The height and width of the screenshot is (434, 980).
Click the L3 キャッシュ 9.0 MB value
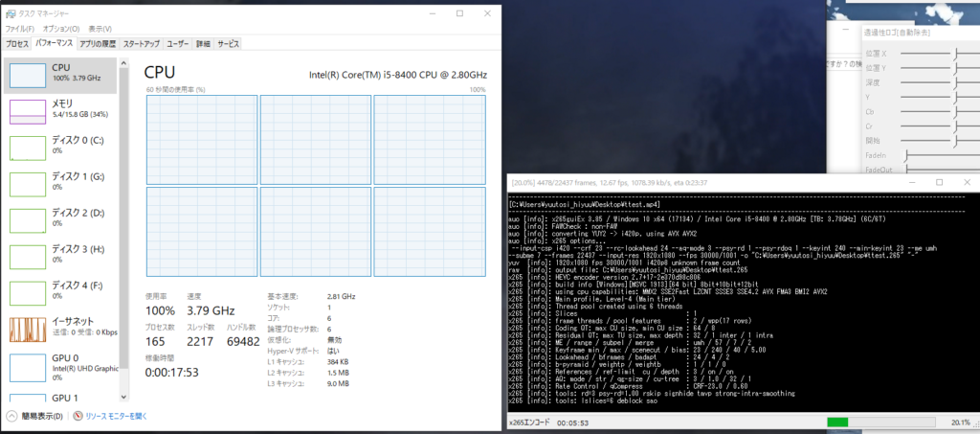pos(338,383)
